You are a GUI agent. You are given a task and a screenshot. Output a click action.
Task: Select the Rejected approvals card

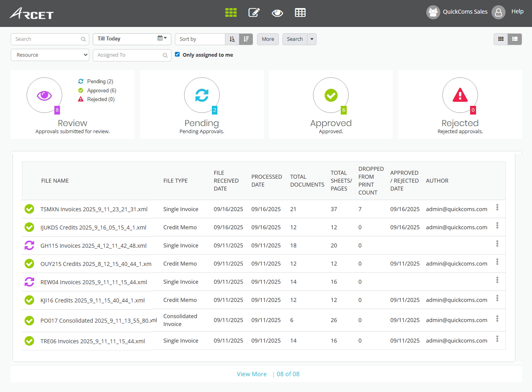(460, 105)
